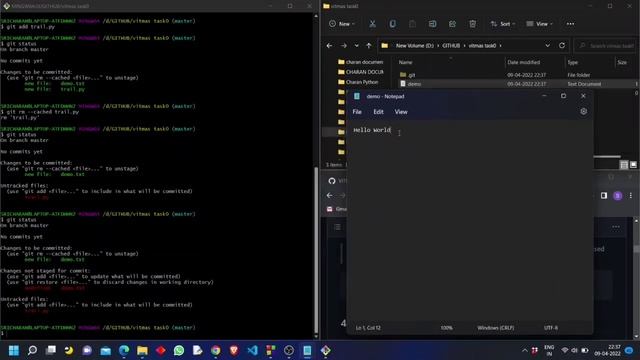
Task: Open Notepad Edit menu
Action: coord(378,112)
